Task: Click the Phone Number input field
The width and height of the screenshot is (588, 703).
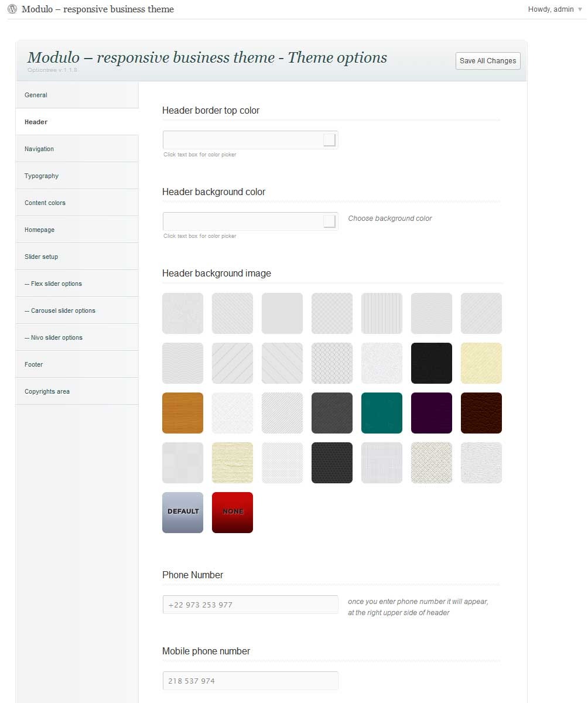Action: 250,605
